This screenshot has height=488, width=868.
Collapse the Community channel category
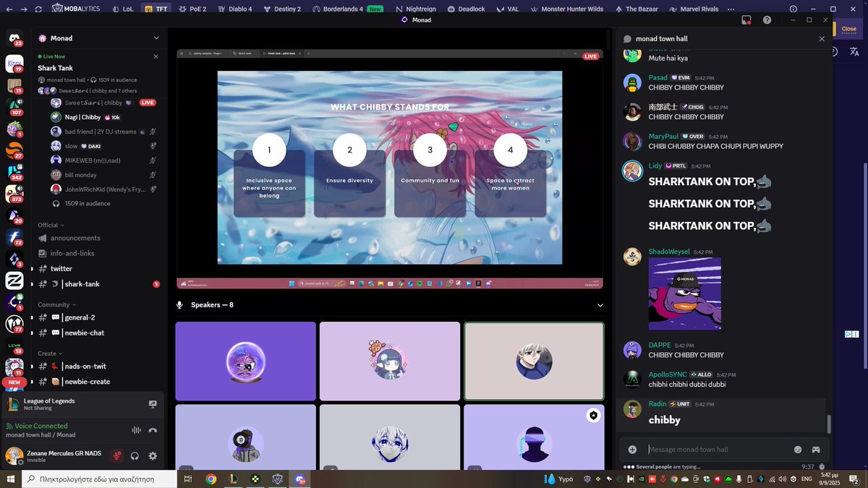pos(56,304)
